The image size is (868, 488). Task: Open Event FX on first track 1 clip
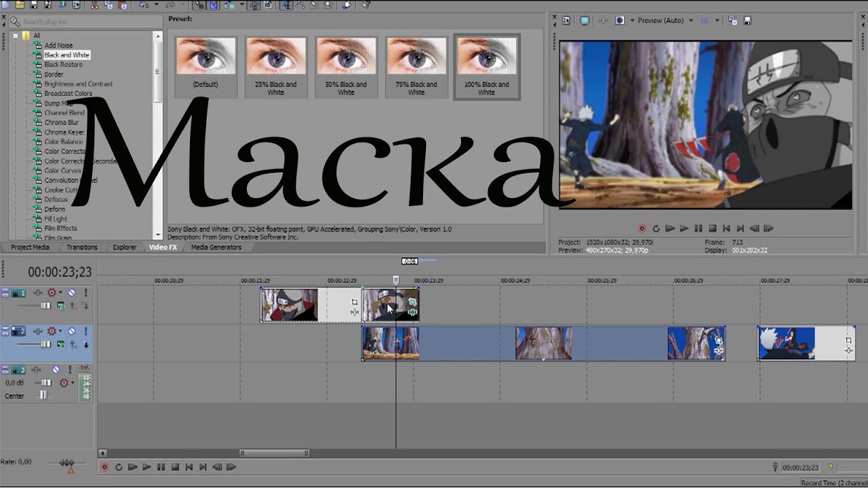click(355, 312)
